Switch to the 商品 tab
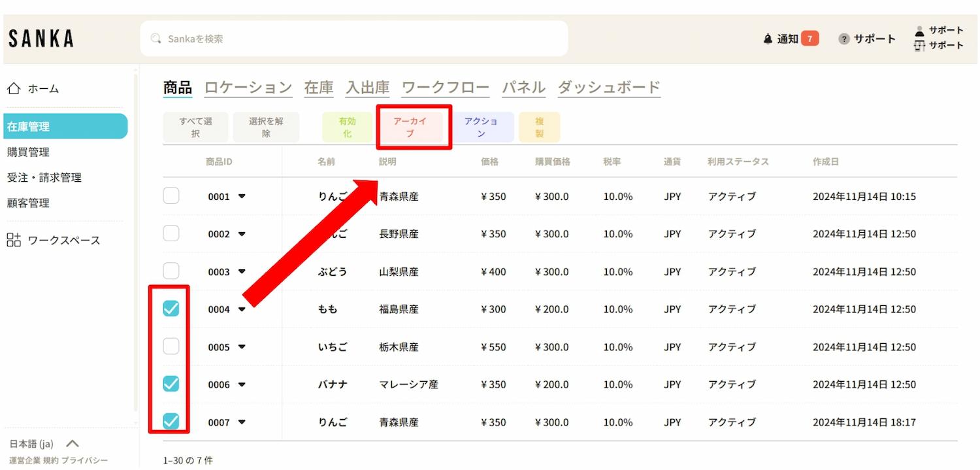The image size is (980, 470). (x=177, y=88)
